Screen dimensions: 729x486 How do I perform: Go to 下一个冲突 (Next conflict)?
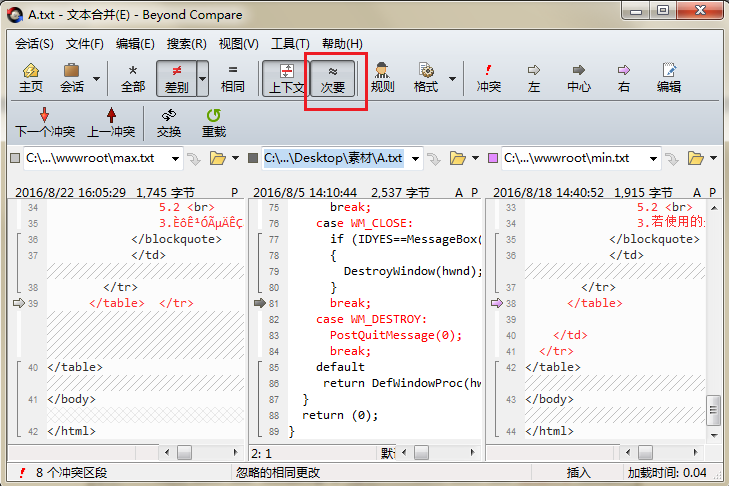pos(45,123)
